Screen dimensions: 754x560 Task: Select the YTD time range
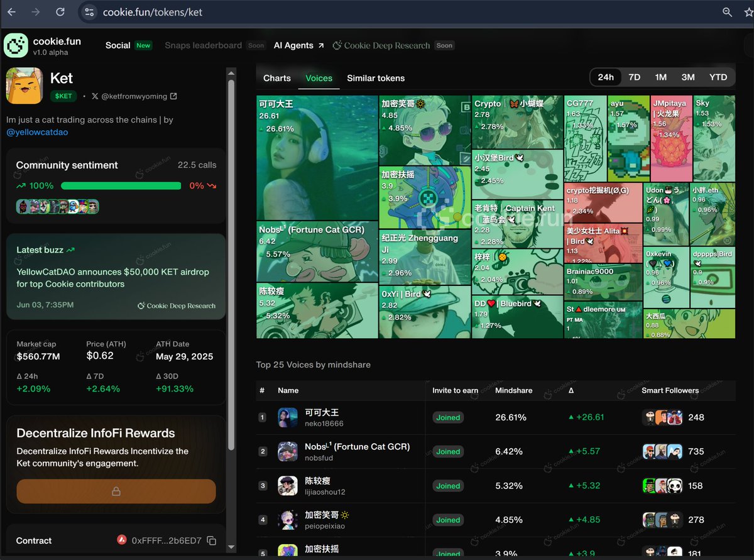click(x=718, y=77)
